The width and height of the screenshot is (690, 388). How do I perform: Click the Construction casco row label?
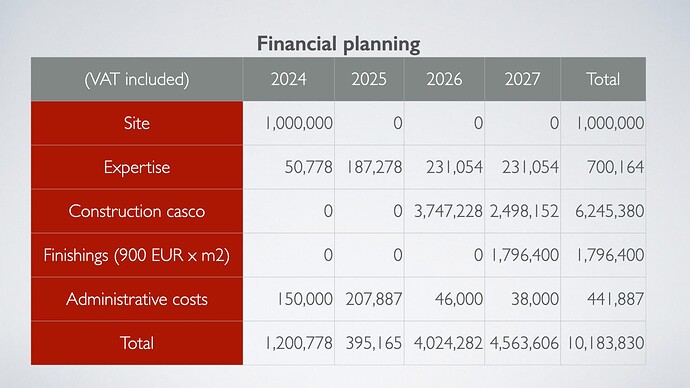[x=137, y=211]
